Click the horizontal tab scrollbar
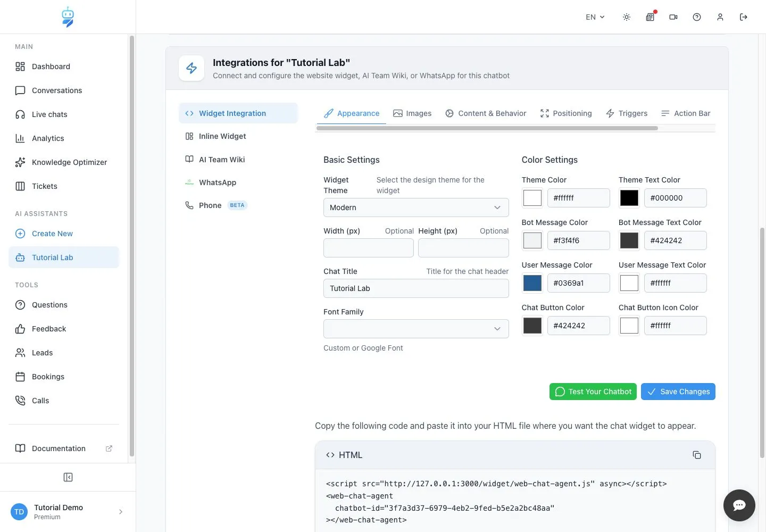The height and width of the screenshot is (532, 766). tap(487, 128)
